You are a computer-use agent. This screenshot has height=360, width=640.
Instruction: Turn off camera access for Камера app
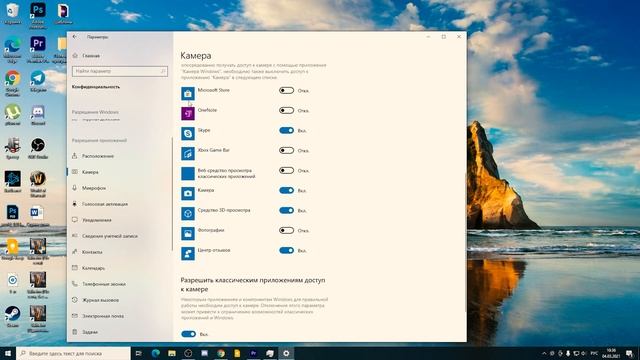point(286,190)
